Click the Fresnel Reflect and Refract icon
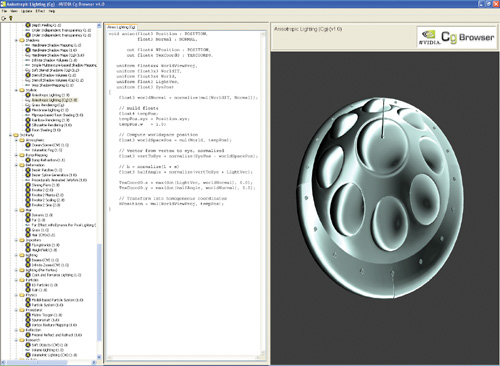The width and height of the screenshot is (500, 366). click(x=28, y=335)
